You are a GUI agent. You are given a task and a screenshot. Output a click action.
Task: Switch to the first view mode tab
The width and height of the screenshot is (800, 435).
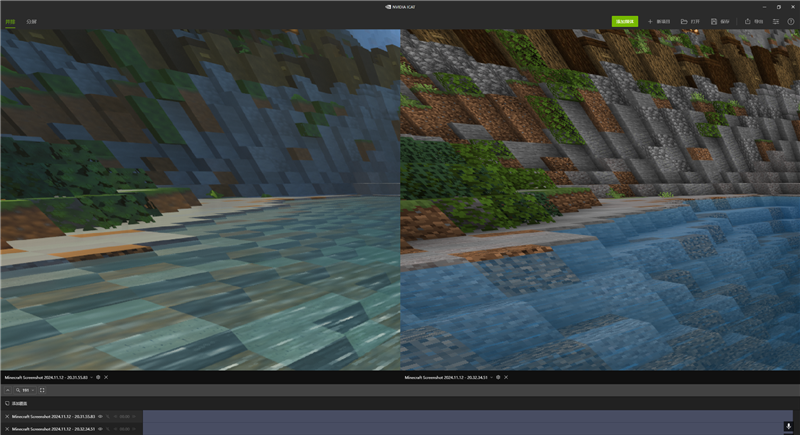coord(10,21)
